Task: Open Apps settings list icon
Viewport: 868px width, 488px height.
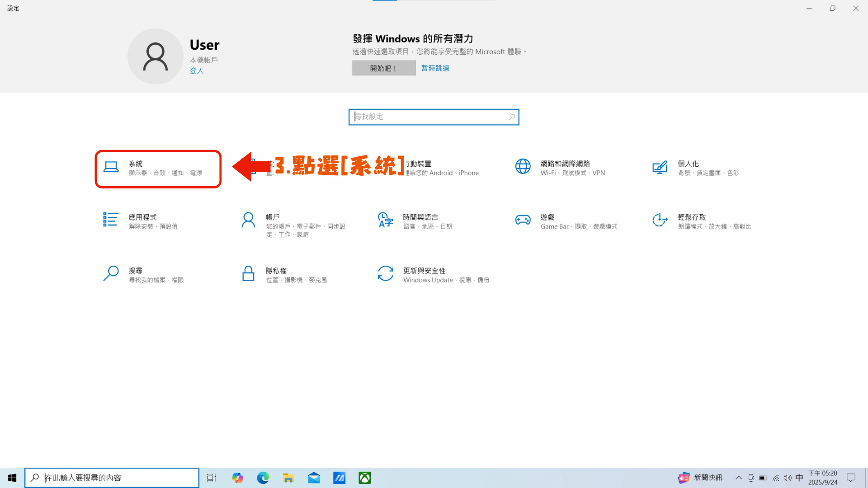Action: [111, 220]
